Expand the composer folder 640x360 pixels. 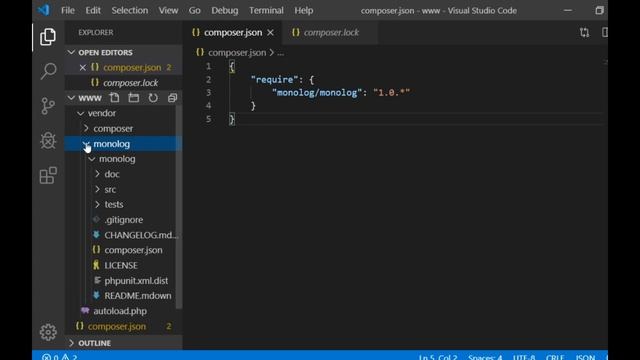(x=86, y=128)
